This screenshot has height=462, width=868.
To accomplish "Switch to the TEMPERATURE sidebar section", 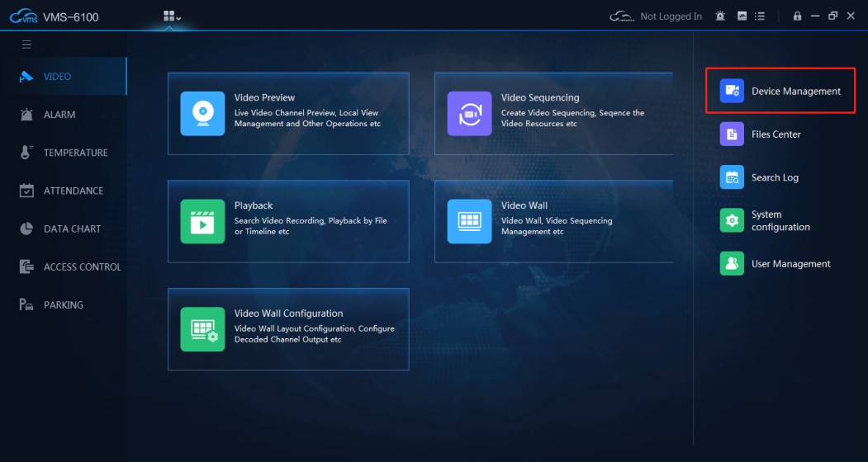I will tap(75, 153).
